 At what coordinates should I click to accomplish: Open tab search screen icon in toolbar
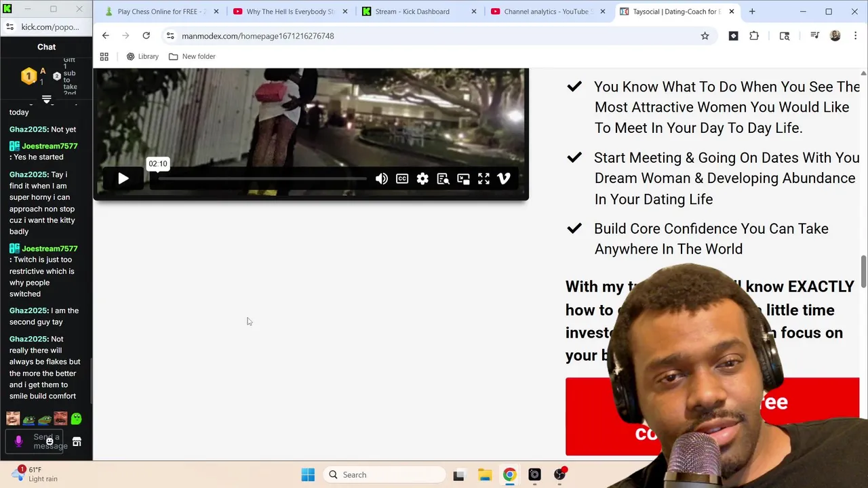785,36
